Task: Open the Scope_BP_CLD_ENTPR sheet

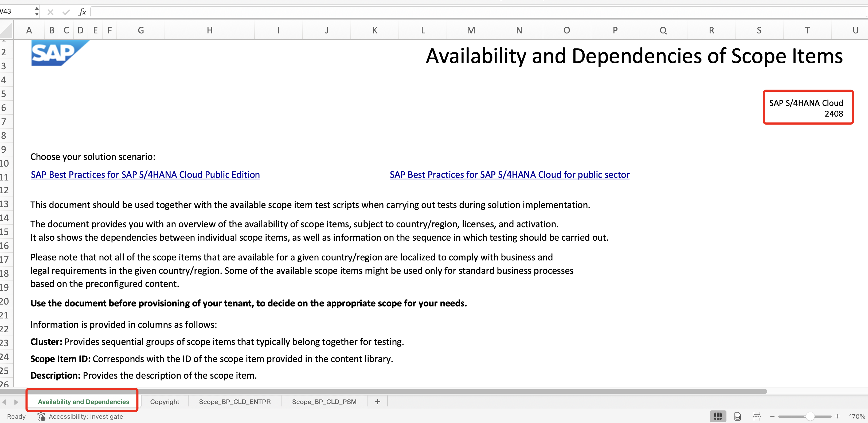Action: (x=235, y=401)
